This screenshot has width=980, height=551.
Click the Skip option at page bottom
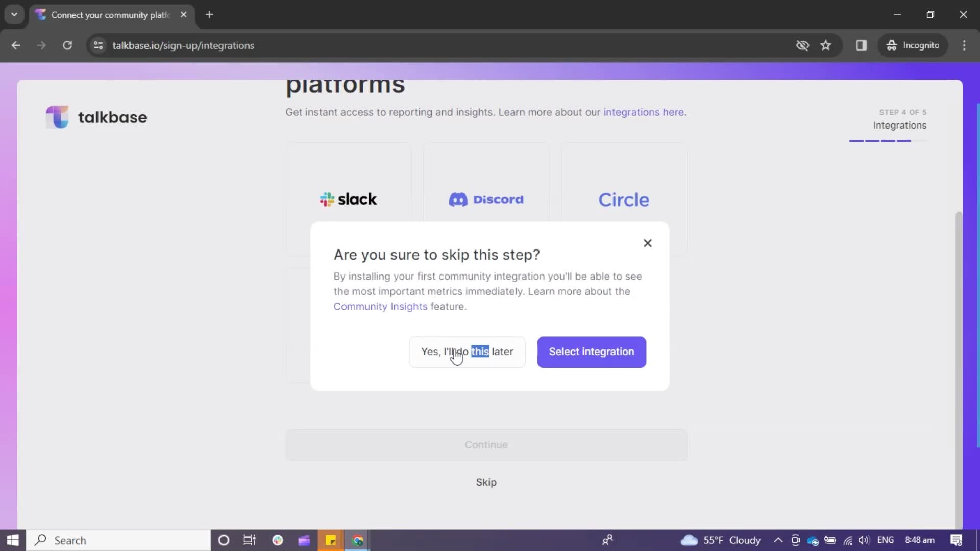point(486,482)
